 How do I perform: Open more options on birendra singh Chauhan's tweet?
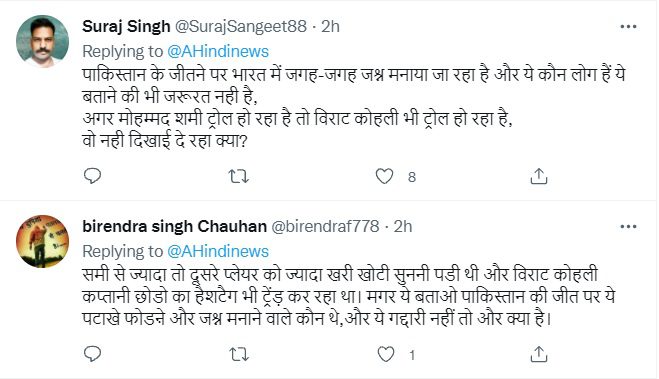tap(628, 226)
